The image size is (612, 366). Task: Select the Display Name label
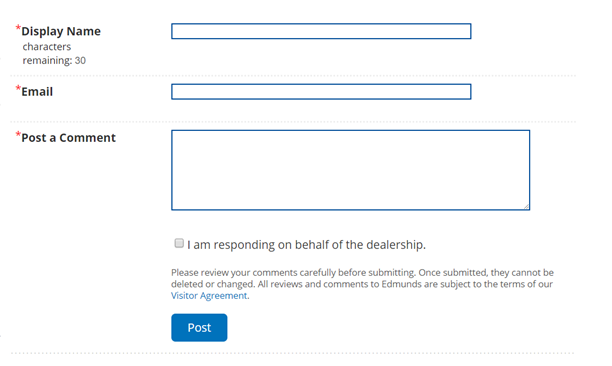tap(61, 31)
